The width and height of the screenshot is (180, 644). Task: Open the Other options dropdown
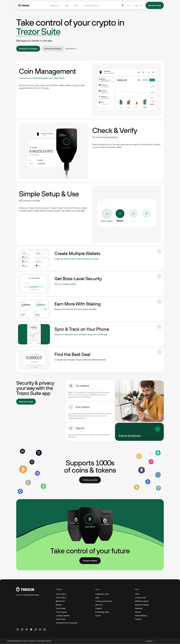[x=71, y=49]
